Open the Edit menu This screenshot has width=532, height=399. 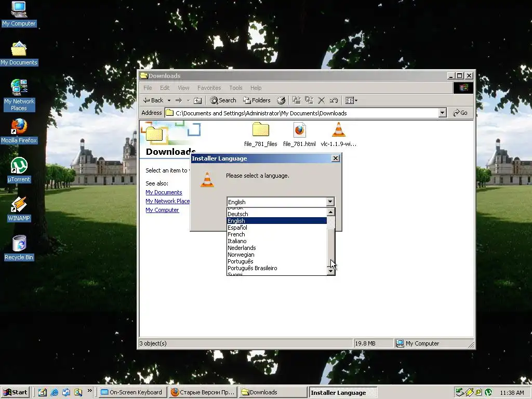pos(165,88)
